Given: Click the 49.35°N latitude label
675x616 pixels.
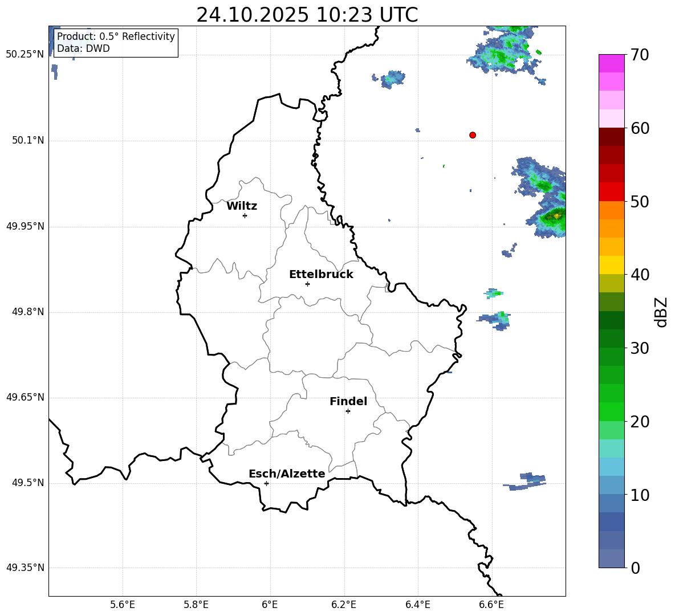Looking at the screenshot, I should coord(25,568).
